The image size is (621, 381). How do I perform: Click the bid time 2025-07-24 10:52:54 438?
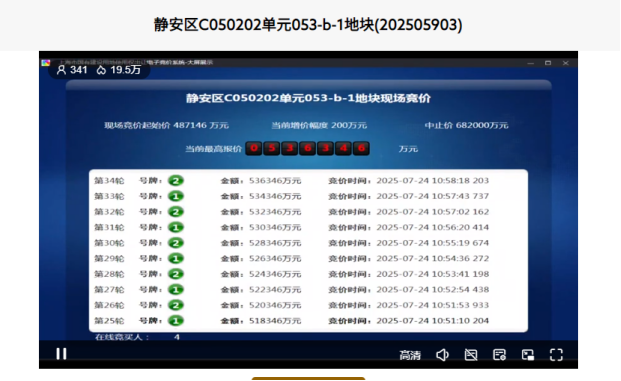(432, 290)
